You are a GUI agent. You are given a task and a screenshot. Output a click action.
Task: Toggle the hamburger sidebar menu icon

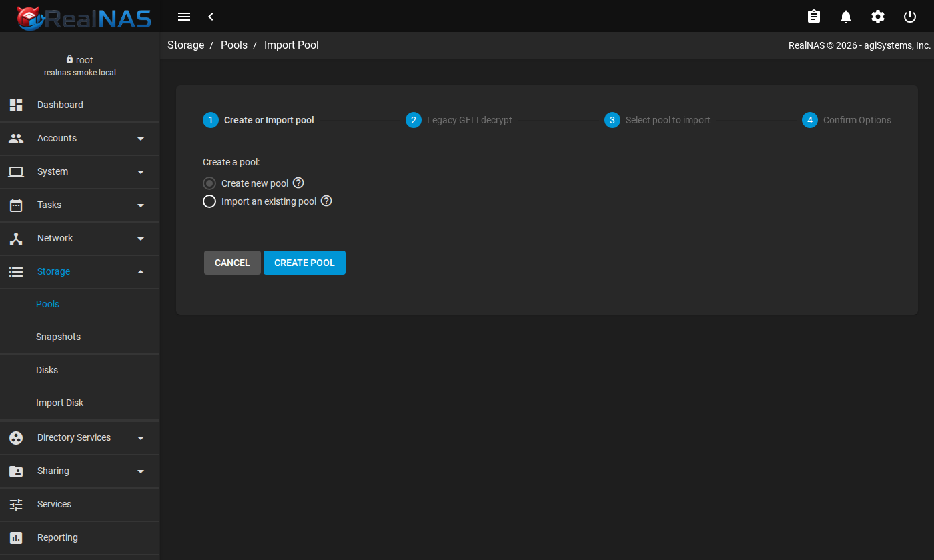(x=185, y=17)
